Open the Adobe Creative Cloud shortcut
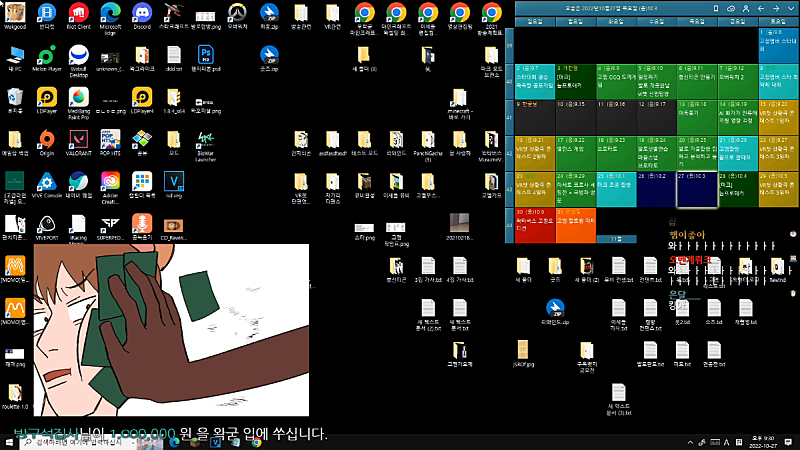The image size is (800, 450). point(110,181)
